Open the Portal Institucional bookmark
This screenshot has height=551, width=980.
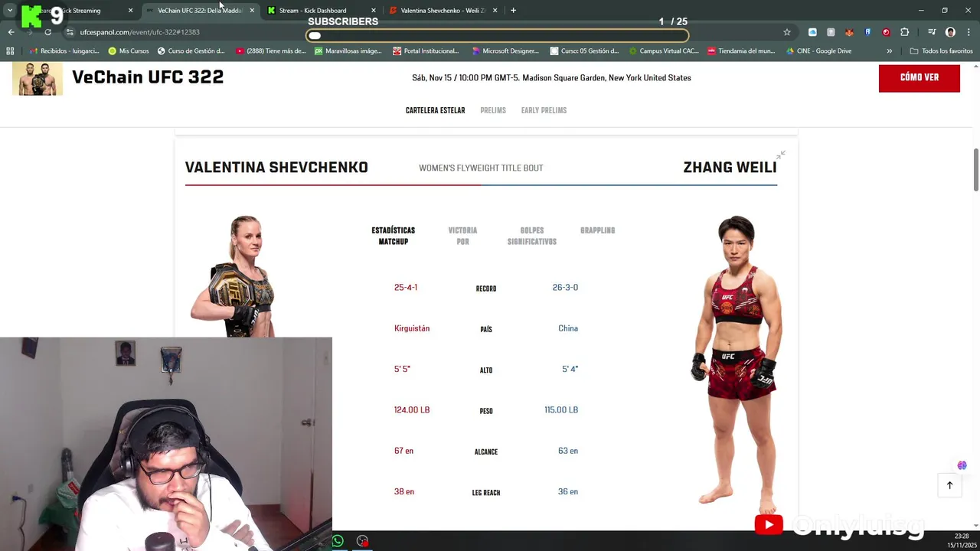(x=426, y=51)
